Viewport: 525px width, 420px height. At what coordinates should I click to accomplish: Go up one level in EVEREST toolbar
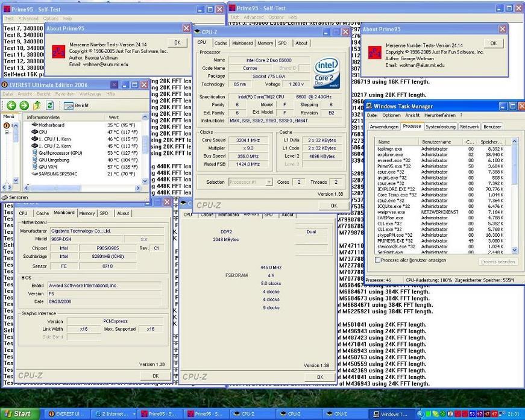pos(37,105)
